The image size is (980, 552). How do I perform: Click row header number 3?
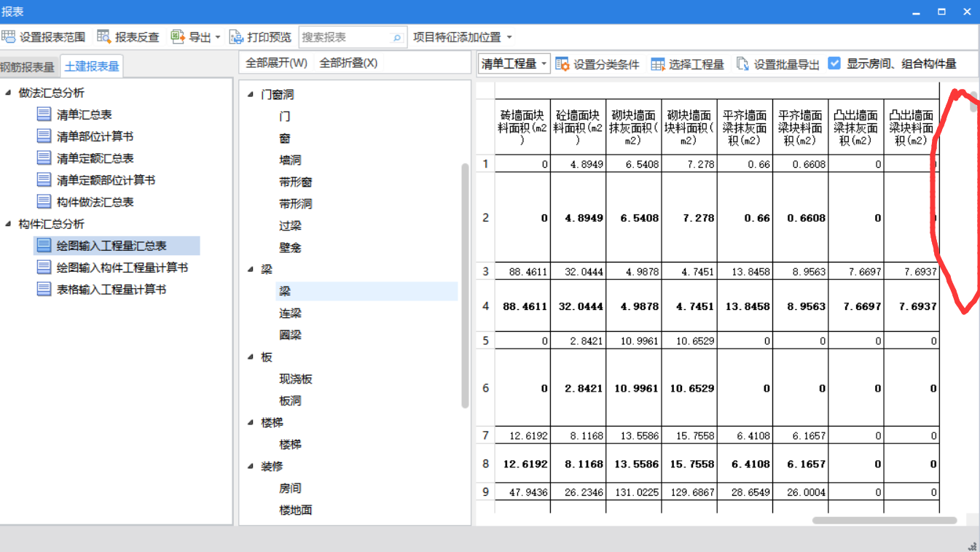(x=485, y=271)
